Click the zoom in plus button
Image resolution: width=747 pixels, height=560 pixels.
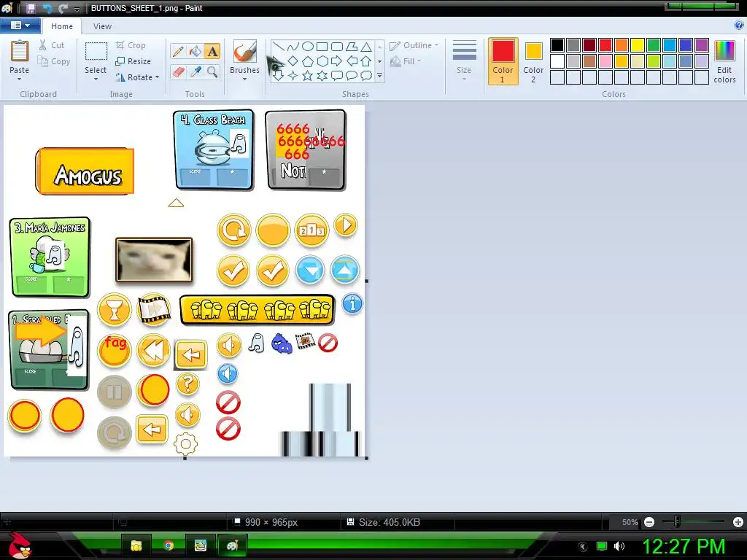click(738, 522)
